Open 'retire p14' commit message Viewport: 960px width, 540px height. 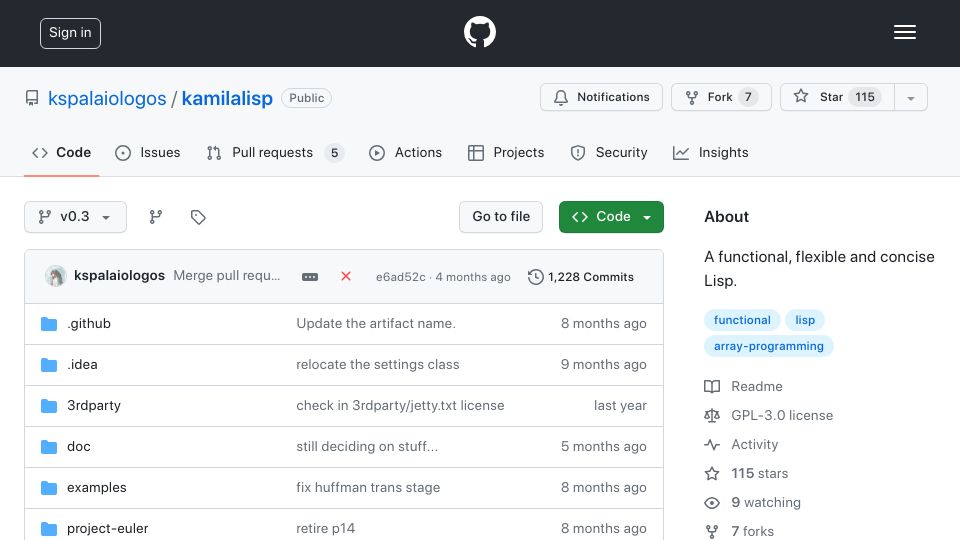[326, 528]
